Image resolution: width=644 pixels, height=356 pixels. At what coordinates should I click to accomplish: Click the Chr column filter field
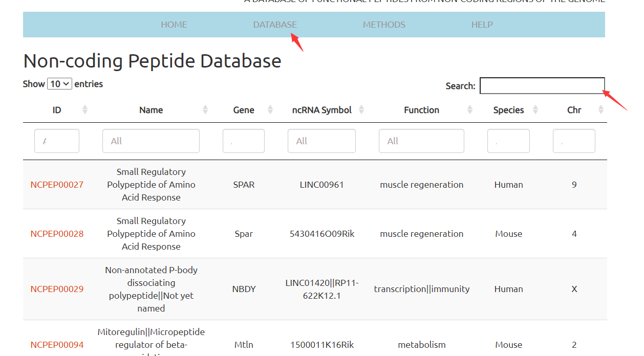(x=574, y=141)
